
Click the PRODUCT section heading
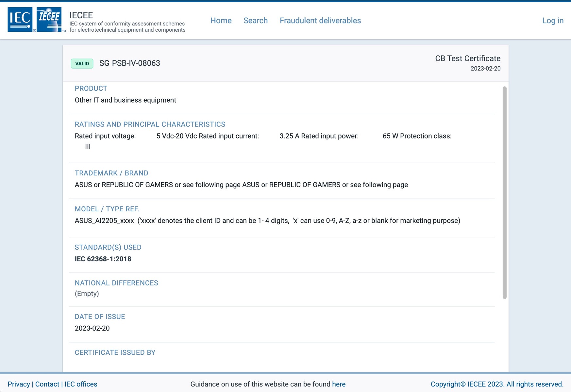click(x=91, y=89)
